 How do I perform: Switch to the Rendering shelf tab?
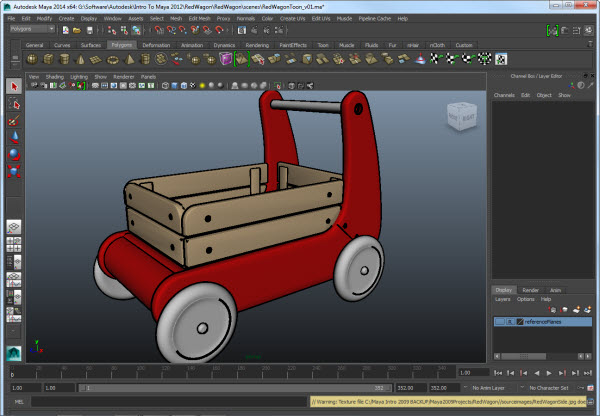(257, 45)
